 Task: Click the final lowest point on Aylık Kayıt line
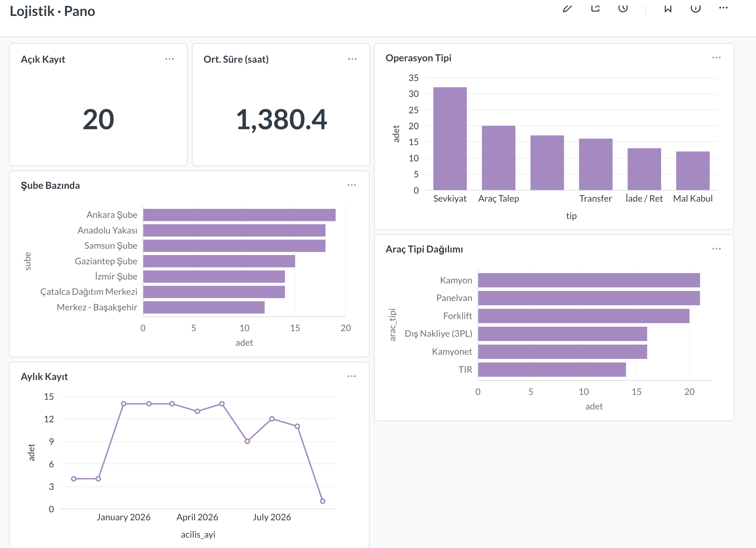[x=323, y=501]
